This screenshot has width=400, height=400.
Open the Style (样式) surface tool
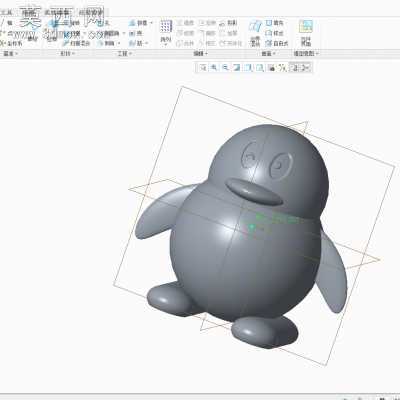click(275, 33)
